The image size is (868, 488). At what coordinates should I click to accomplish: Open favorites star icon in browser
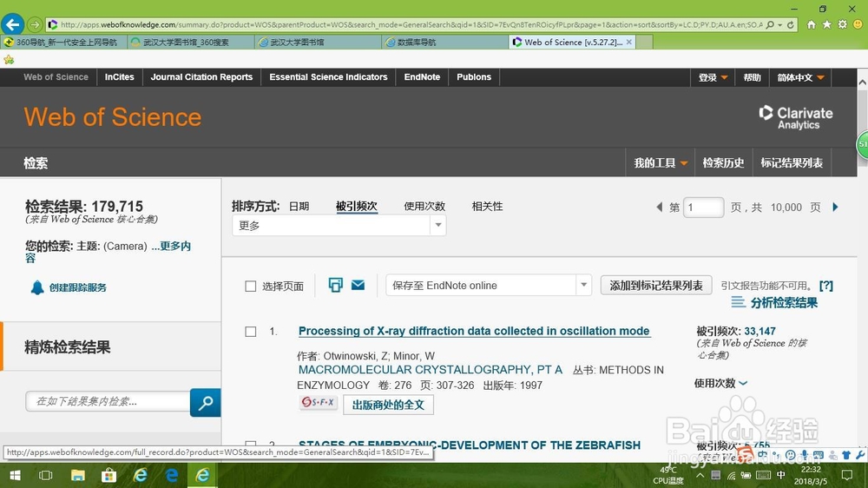(x=827, y=25)
